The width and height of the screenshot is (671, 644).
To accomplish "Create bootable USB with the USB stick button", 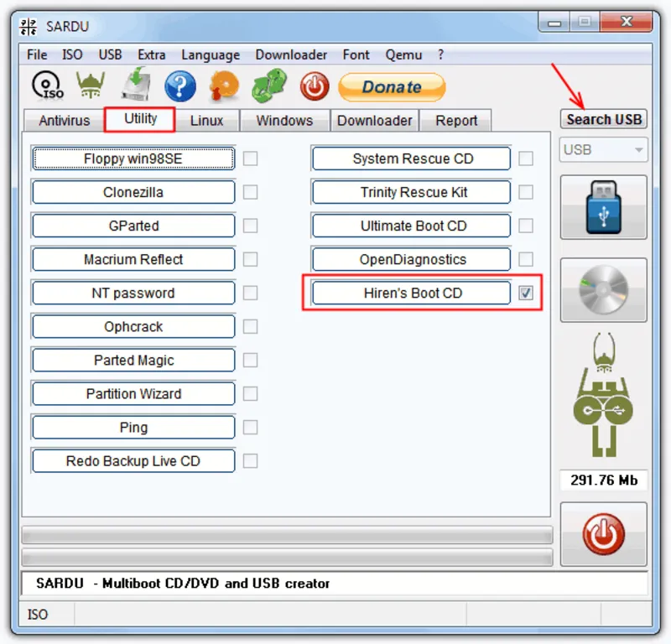I will pos(603,207).
